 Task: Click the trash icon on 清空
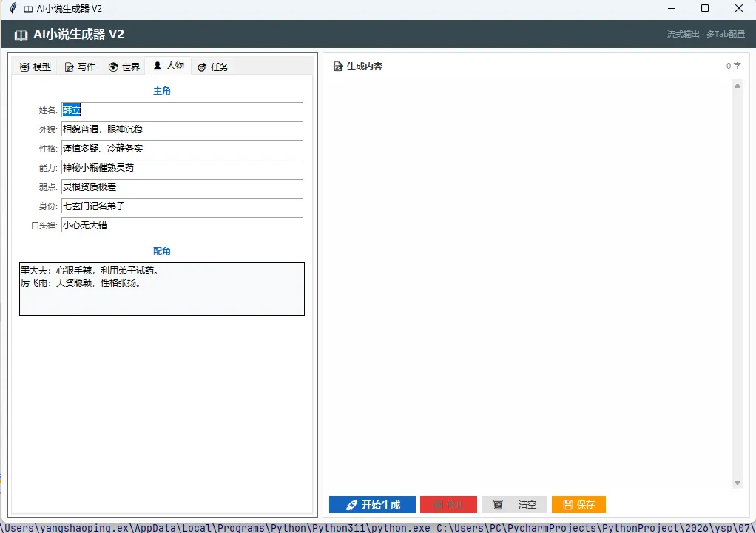[498, 505]
